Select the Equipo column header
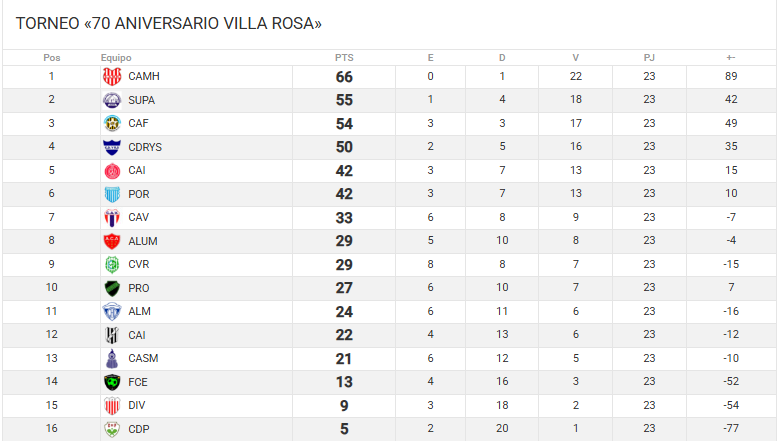Screen dimensions: 780x442 pyautogui.click(x=116, y=58)
